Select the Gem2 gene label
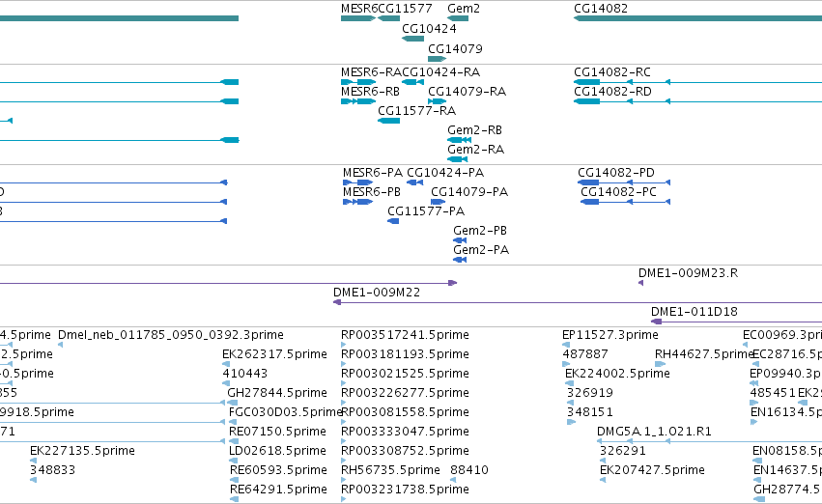Screen dimensions: 822x504 pos(464,9)
